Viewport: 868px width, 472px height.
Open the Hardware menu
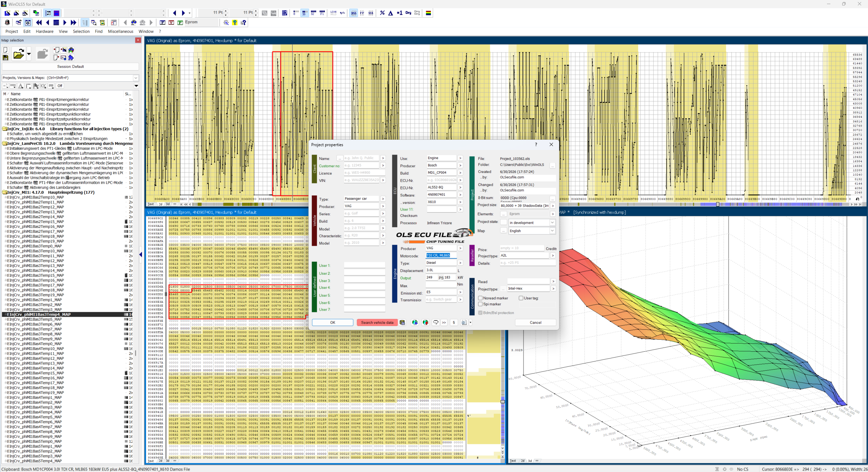tap(44, 31)
